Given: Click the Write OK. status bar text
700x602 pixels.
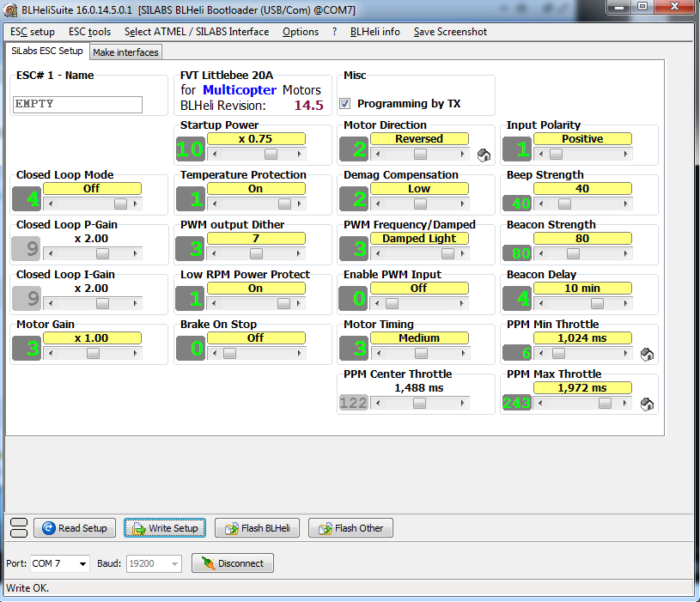Looking at the screenshot, I should tap(27, 588).
